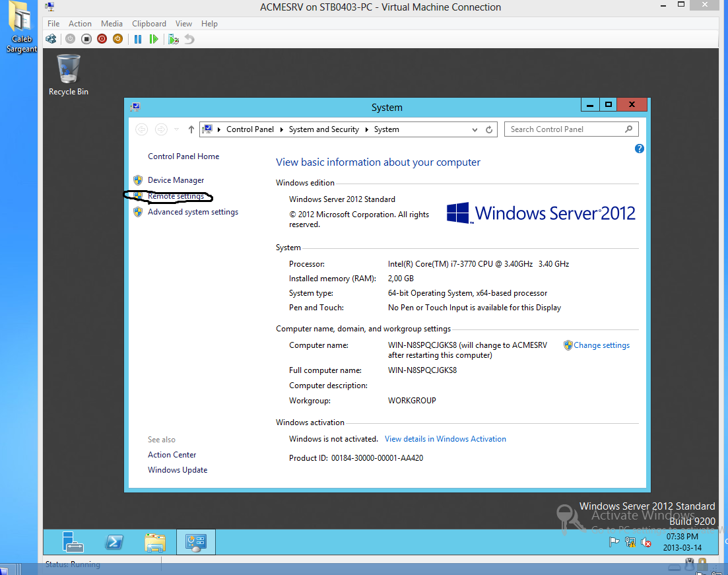This screenshot has width=728, height=575.
Task: Select the Recycle Bin desktop icon
Action: pyautogui.click(x=69, y=75)
